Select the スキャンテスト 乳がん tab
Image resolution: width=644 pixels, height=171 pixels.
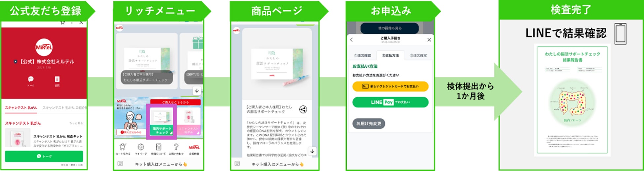pyautogui.click(x=21, y=108)
